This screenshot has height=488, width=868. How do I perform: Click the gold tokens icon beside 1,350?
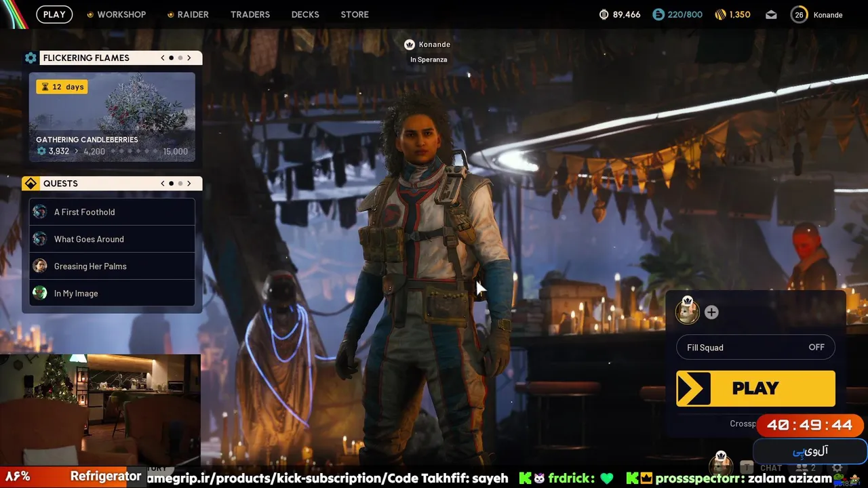pyautogui.click(x=720, y=14)
